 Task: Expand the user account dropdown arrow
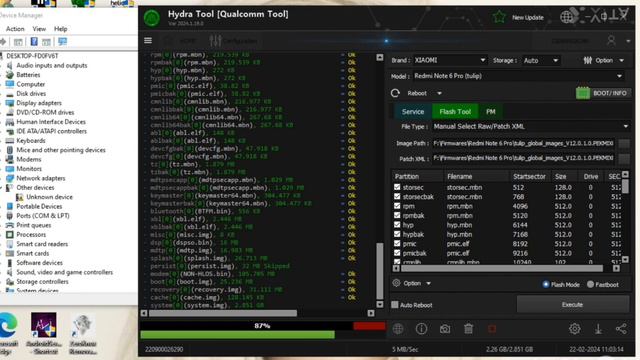(628, 41)
